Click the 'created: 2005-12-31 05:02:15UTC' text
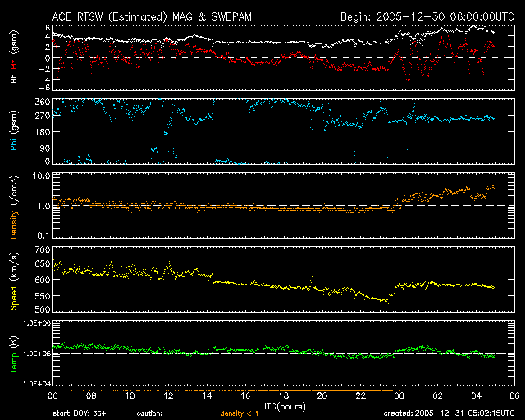This screenshot has height=420, width=525. pyautogui.click(x=449, y=413)
